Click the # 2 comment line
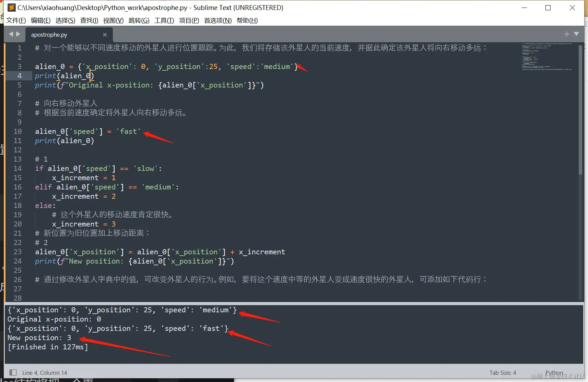This screenshot has width=588, height=382. (41, 243)
